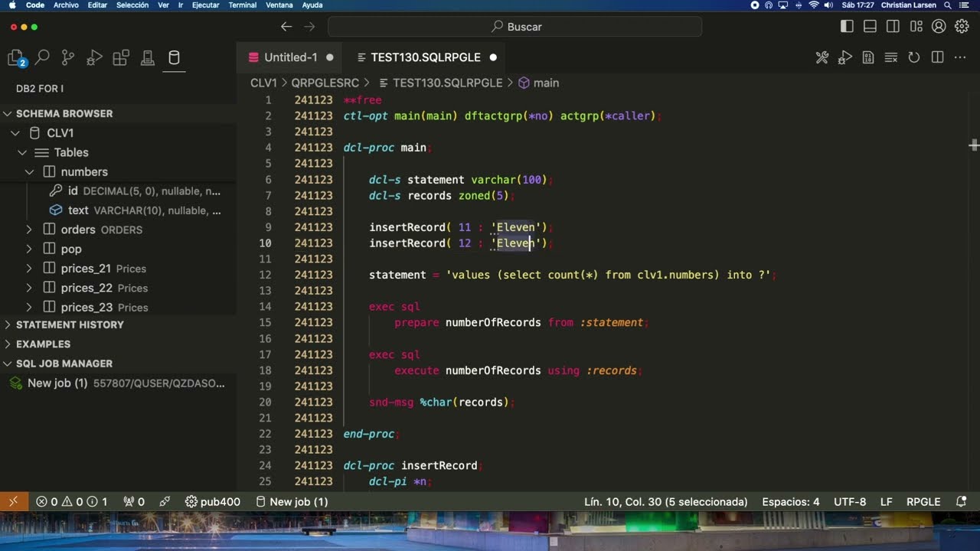This screenshot has width=980, height=551.
Task: Run the action with the play-gear icon
Action: pos(845,57)
